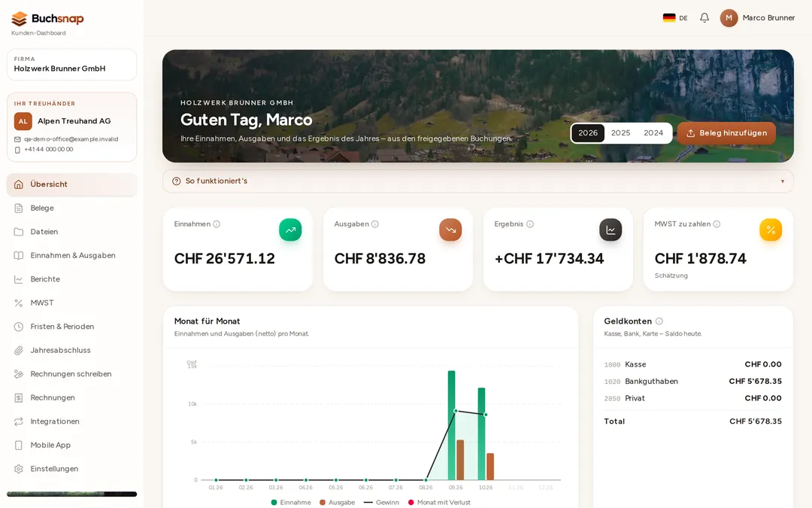This screenshot has width=812, height=508.
Task: Click the So funktioniert's dropdown arrow
Action: click(x=783, y=181)
